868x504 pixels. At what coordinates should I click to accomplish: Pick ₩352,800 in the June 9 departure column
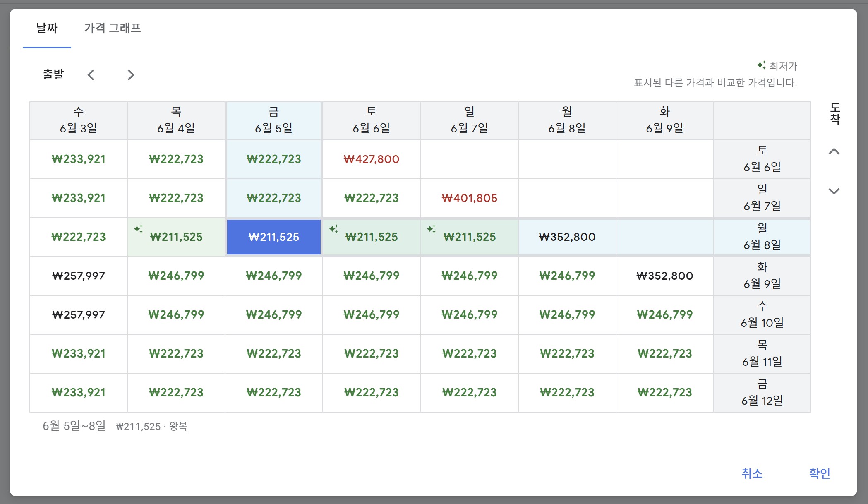664,276
